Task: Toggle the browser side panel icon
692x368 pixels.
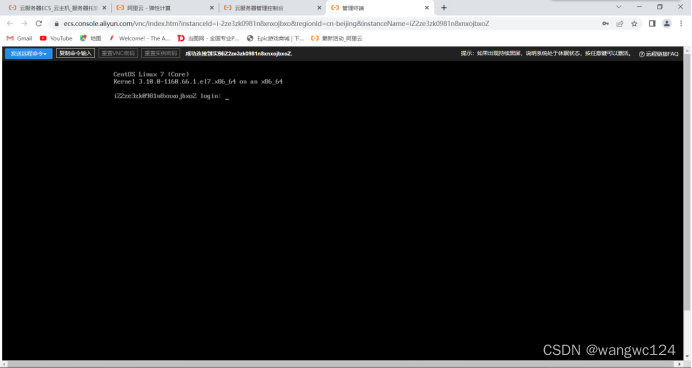Action: click(x=652, y=23)
